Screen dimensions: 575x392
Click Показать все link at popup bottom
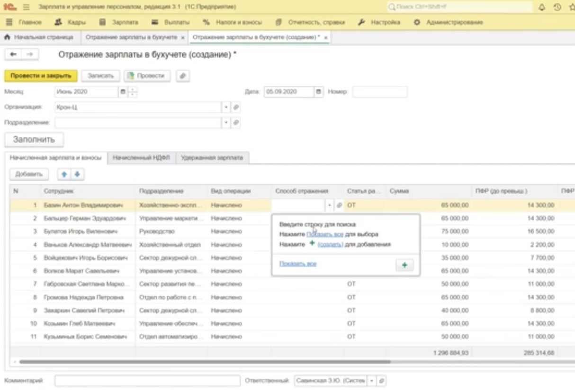pos(298,264)
